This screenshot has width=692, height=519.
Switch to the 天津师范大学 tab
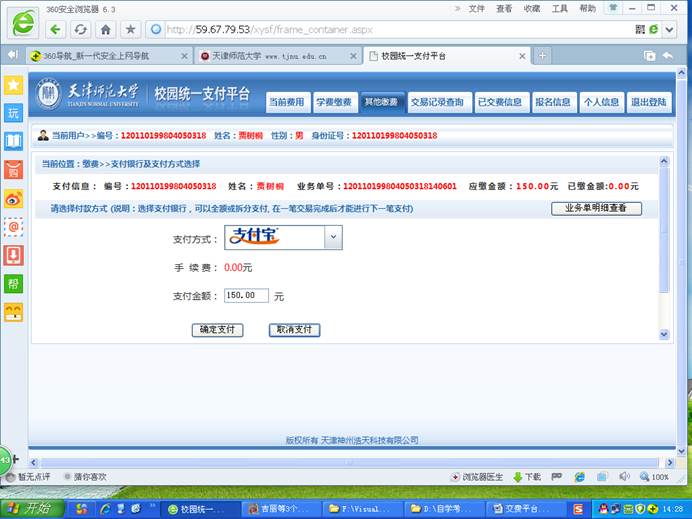pyautogui.click(x=278, y=56)
